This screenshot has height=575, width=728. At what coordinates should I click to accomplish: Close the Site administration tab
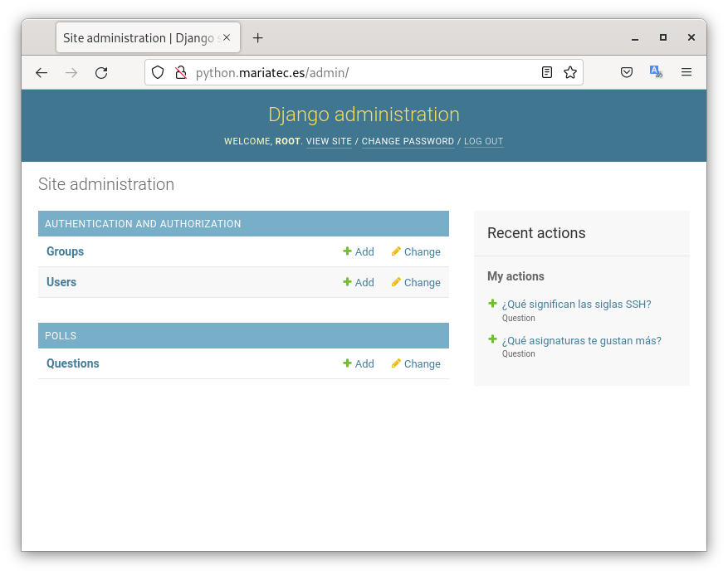tap(227, 38)
